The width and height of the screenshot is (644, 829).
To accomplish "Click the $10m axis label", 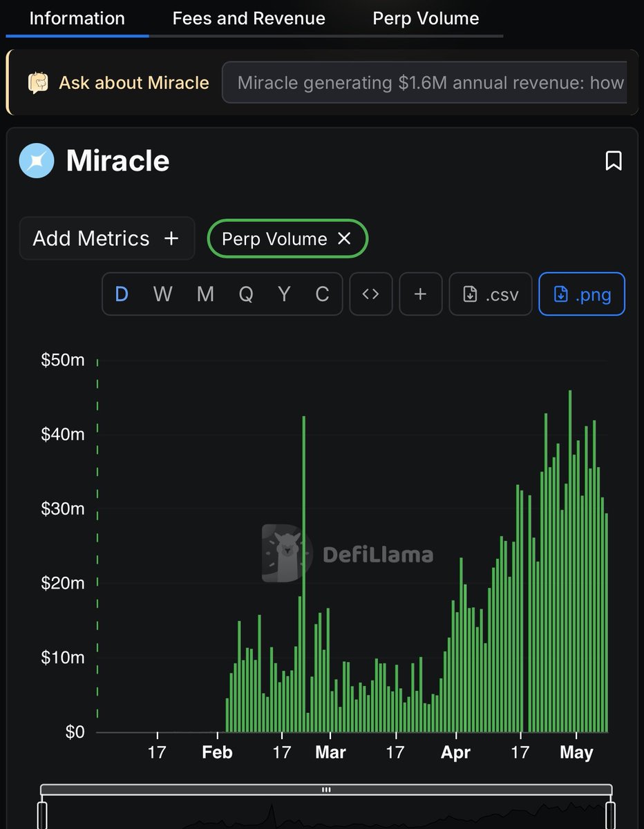I will tap(63, 658).
